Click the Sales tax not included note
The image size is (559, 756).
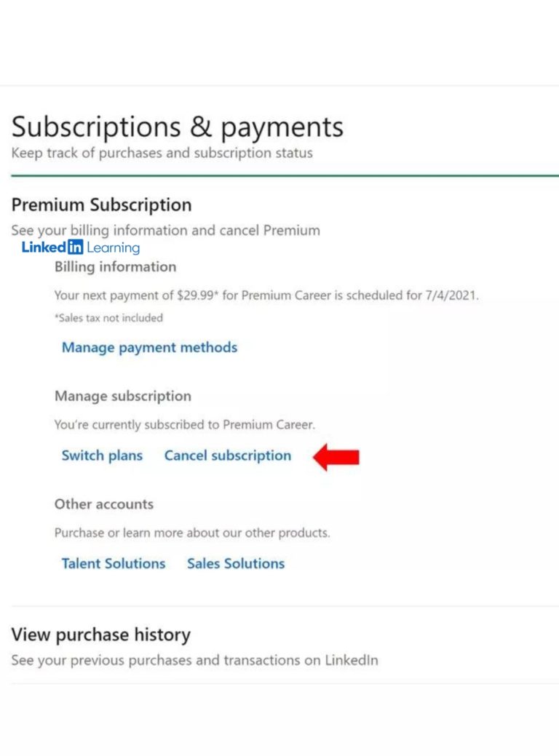[108, 318]
